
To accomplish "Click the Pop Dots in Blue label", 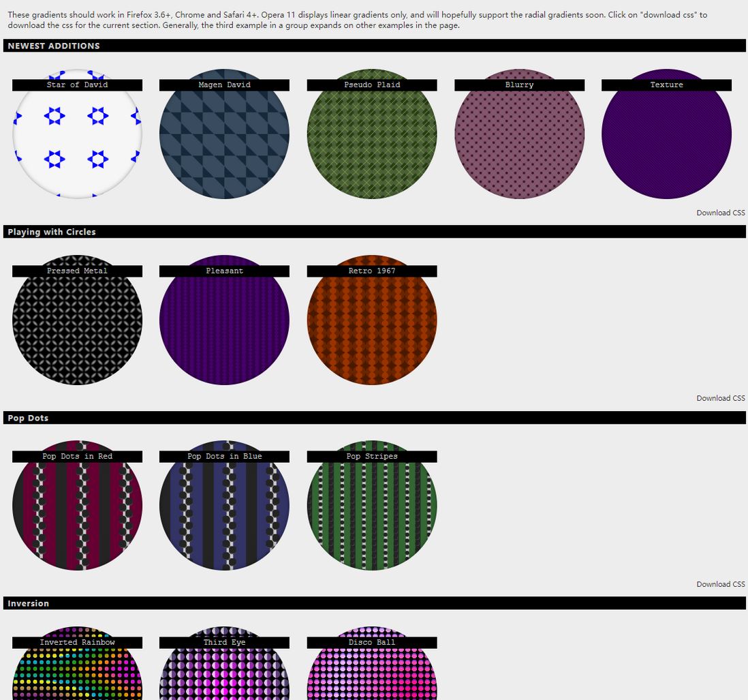I will coord(224,457).
